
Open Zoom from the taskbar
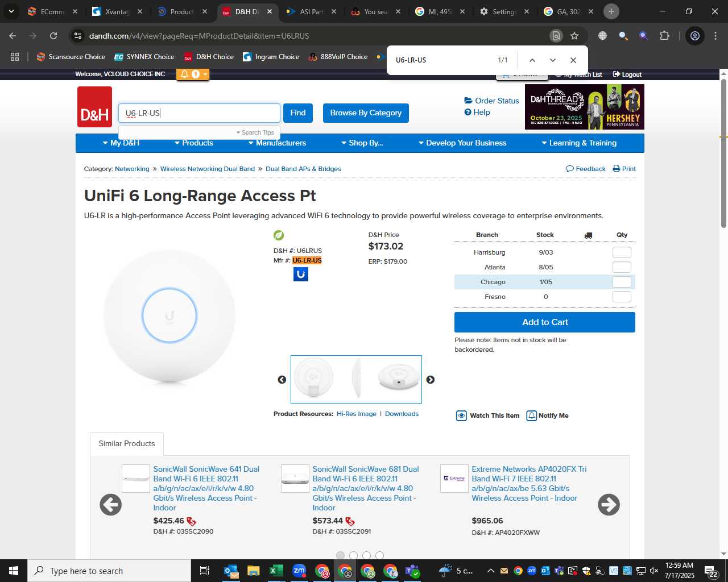(x=299, y=571)
